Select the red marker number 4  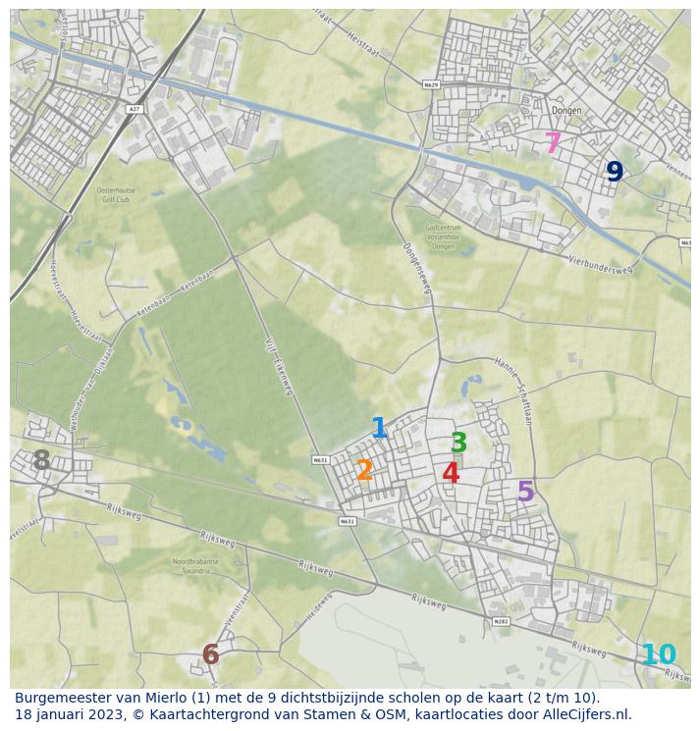coord(451,474)
